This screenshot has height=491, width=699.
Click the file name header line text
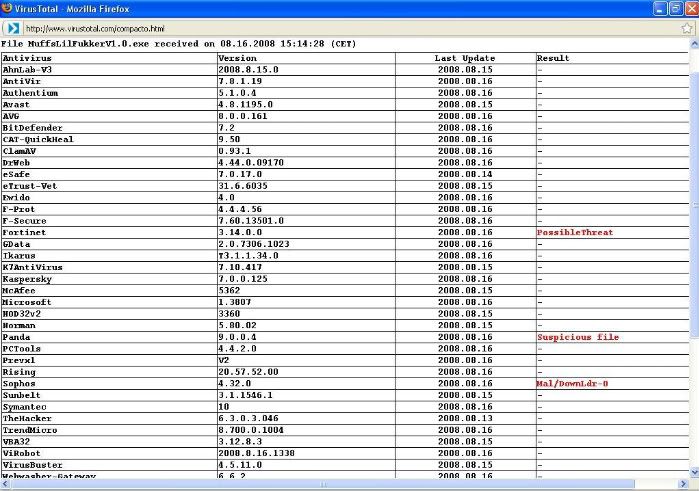pos(178,44)
